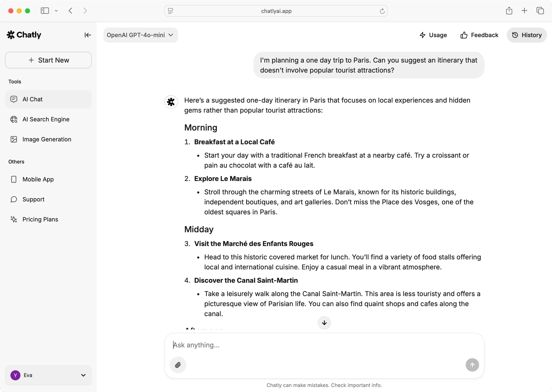Open Safari share icon
552x392 pixels.
509,11
